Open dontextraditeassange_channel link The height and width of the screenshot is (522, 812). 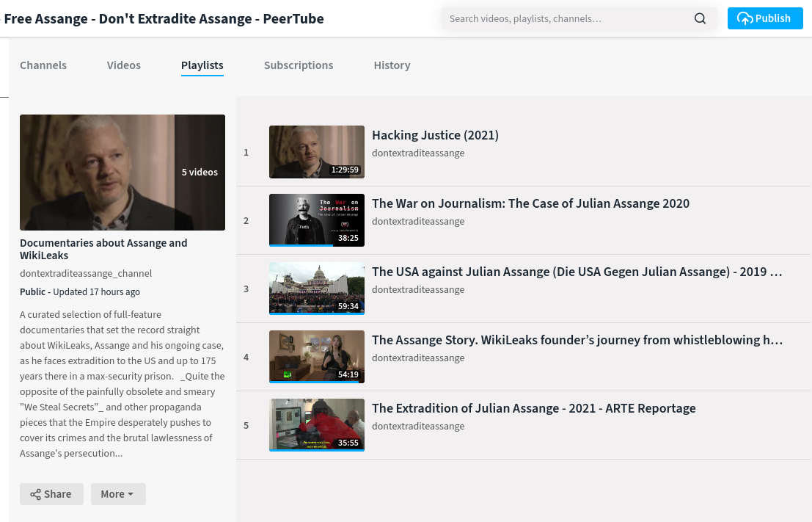(x=86, y=273)
